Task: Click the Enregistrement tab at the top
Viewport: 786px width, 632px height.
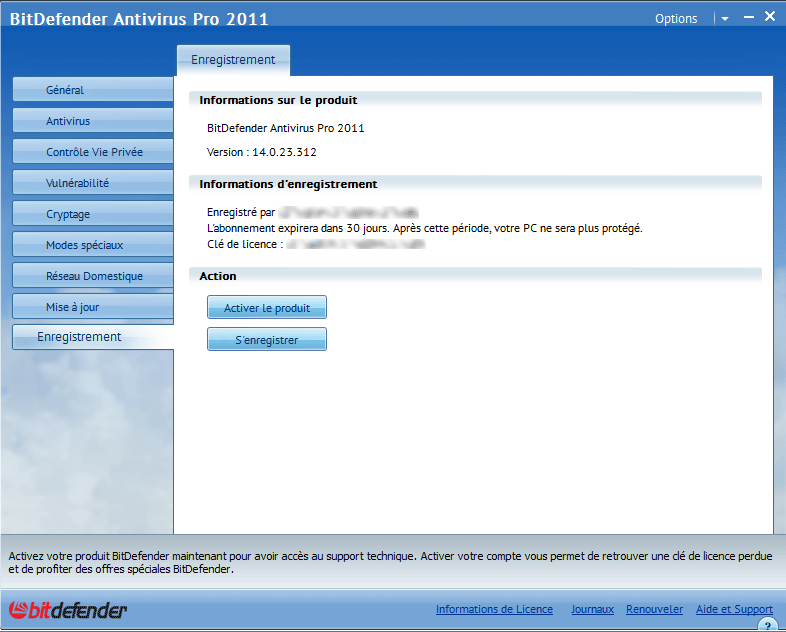Action: 233,60
